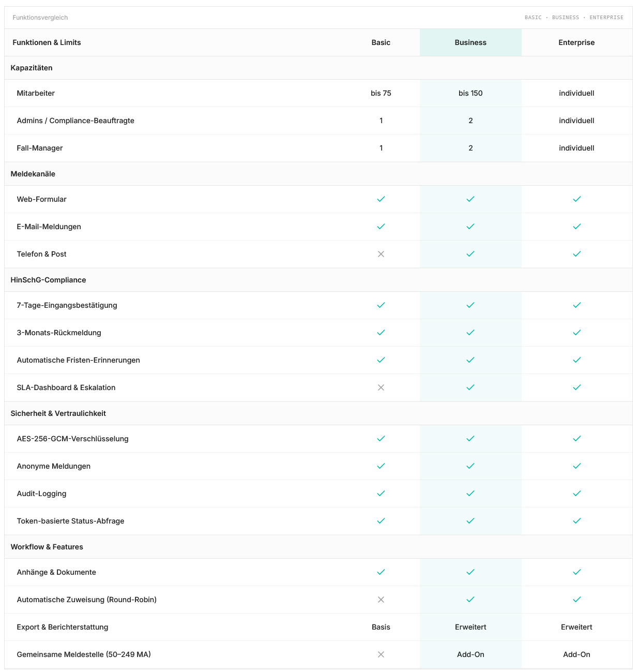Image resolution: width=639 pixels, height=672 pixels.
Task: Click the Kapazitäten section heading
Action: point(32,68)
